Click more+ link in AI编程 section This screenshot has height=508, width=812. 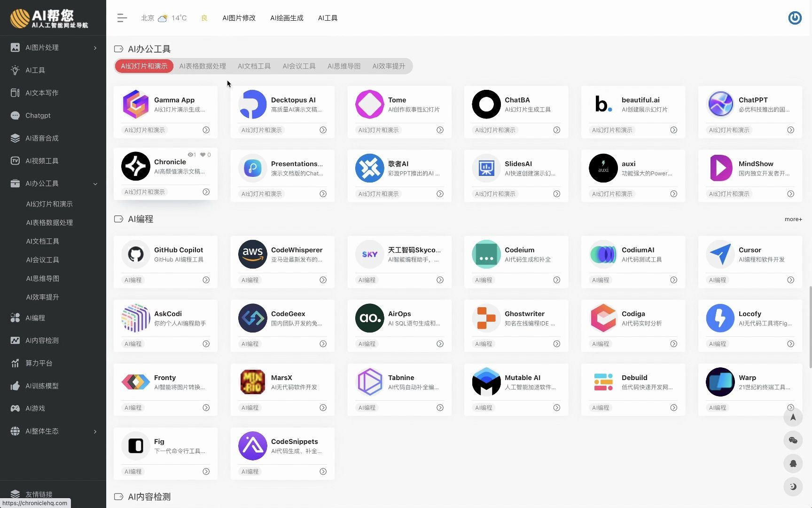793,219
